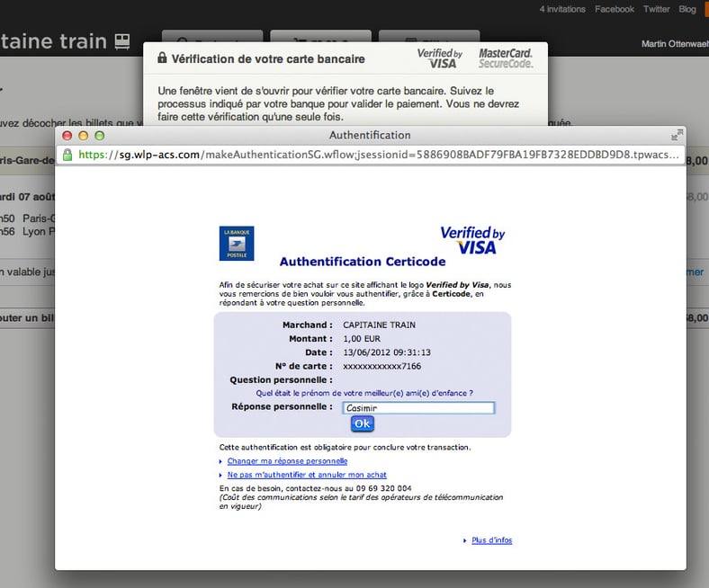The image size is (709, 588).
Task: Click 'Vérification de votre carte bancaire' heading
Action: 268,58
